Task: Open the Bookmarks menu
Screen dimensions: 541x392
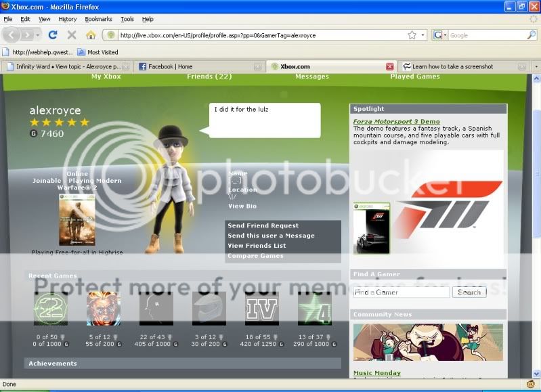Action: tap(98, 19)
